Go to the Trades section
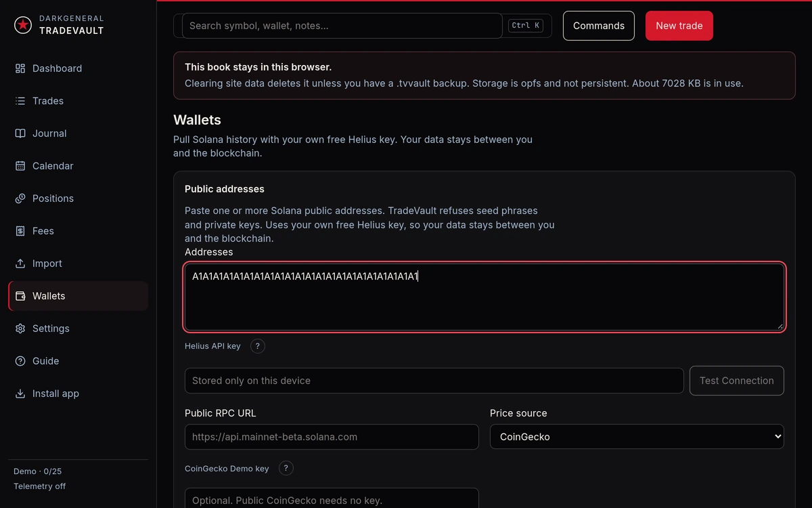Screen dimensions: 812x508 tap(78, 101)
